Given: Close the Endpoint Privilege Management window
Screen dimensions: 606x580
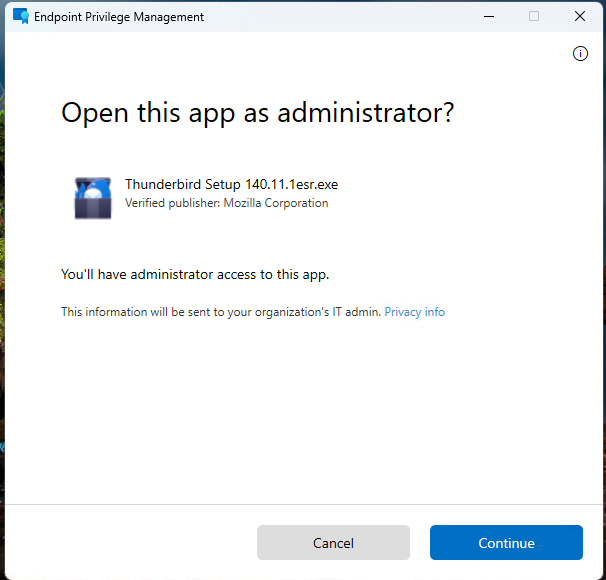Looking at the screenshot, I should (x=580, y=16).
